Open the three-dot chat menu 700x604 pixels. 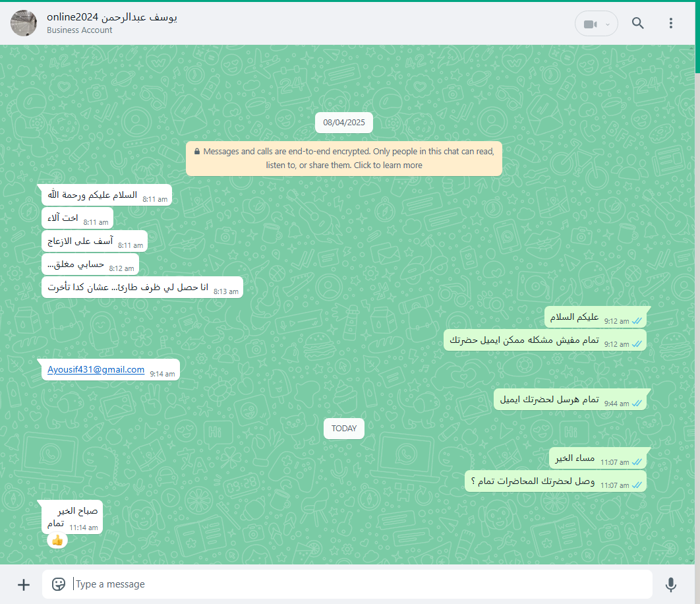pyautogui.click(x=670, y=23)
